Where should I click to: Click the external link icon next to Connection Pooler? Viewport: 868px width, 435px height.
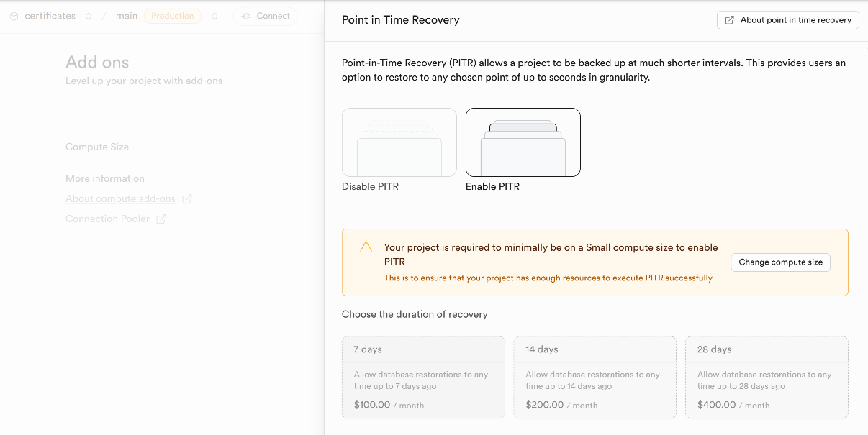pos(160,219)
